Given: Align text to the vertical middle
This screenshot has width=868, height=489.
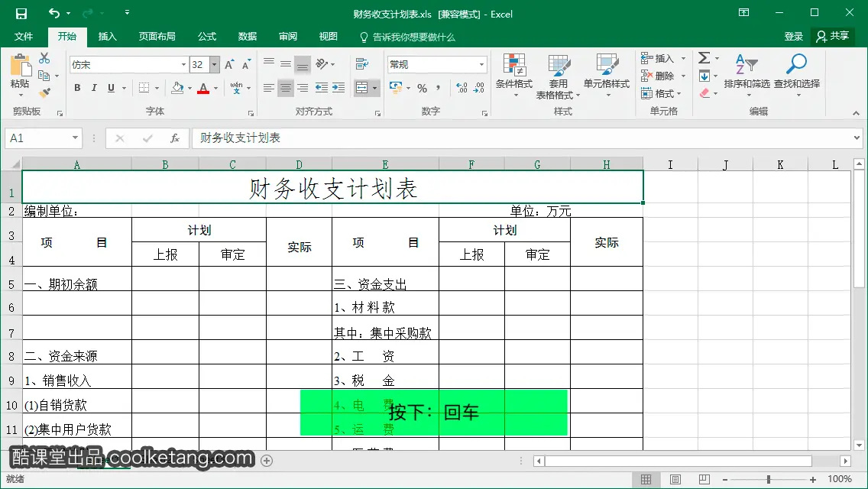Looking at the screenshot, I should (286, 63).
